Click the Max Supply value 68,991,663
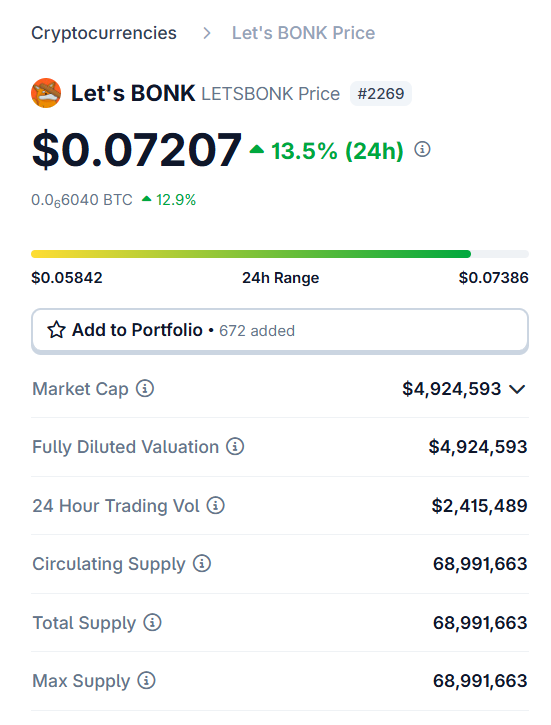 point(480,681)
